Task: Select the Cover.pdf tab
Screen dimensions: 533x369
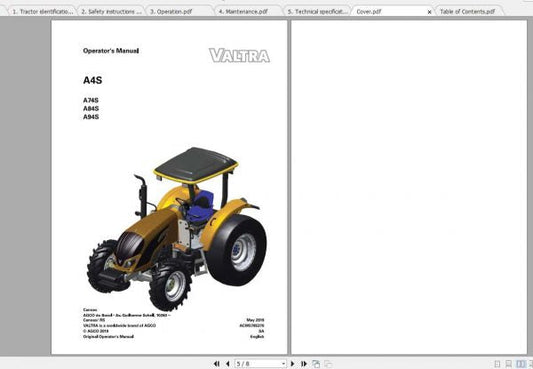Action: click(x=369, y=12)
